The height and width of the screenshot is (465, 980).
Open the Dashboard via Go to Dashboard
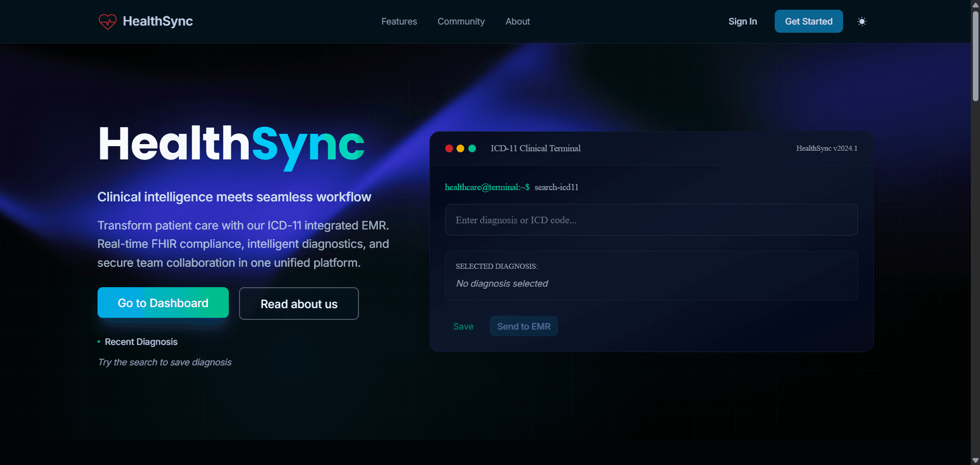pos(162,303)
